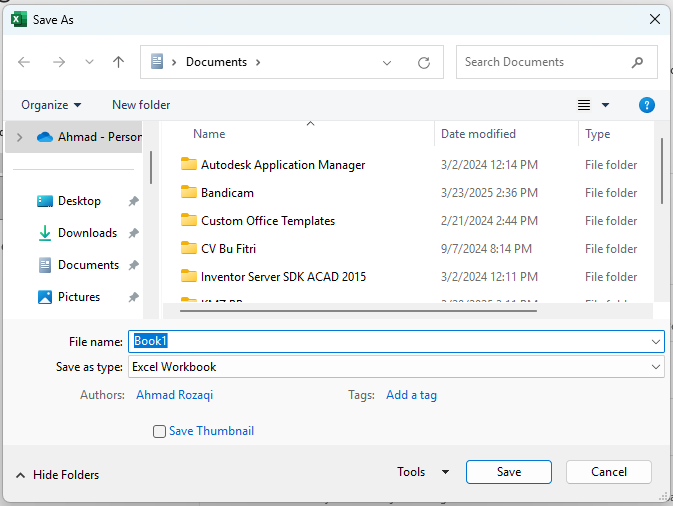Open the Tools dropdown menu
The width and height of the screenshot is (673, 506).
pos(423,472)
